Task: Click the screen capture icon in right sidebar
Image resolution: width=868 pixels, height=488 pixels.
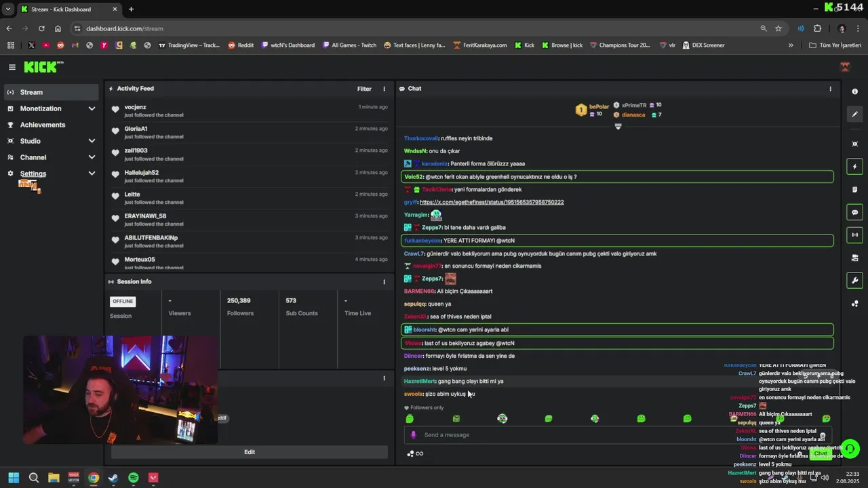Action: [x=854, y=144]
